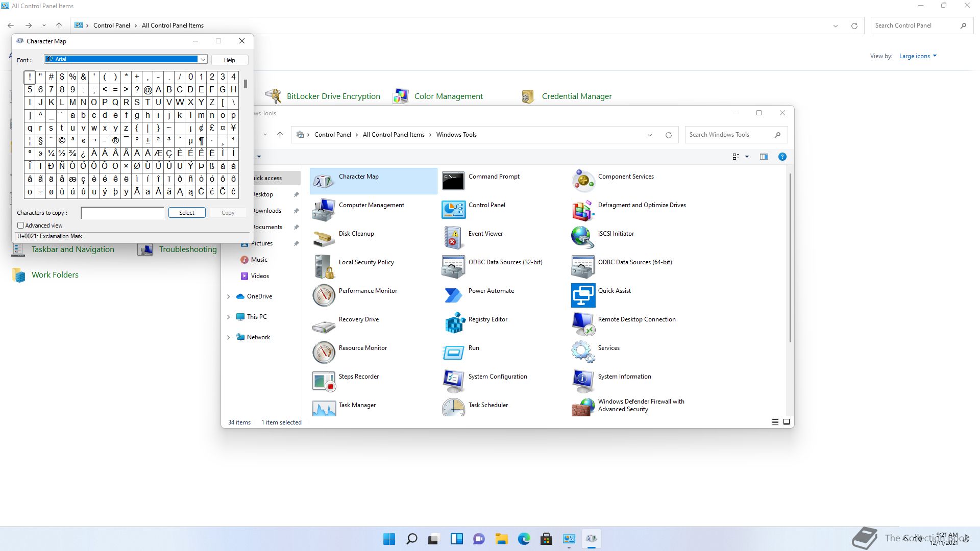Open Event Viewer icon
The width and height of the screenshot is (980, 551).
tap(453, 238)
